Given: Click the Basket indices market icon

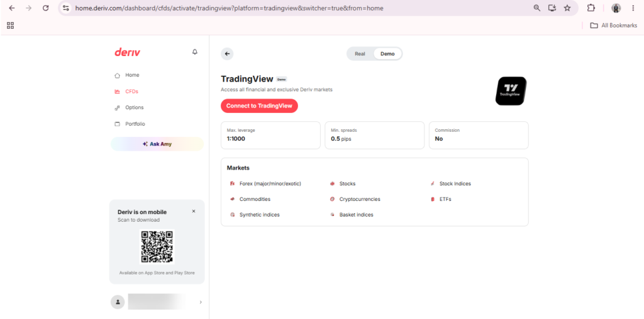Looking at the screenshot, I should (x=332, y=215).
